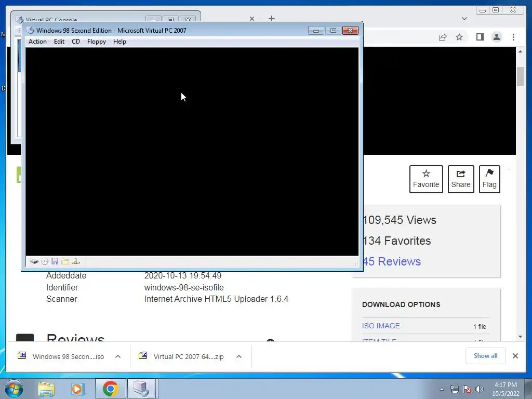
Task: Show hidden system tray icons
Action: tap(442, 389)
